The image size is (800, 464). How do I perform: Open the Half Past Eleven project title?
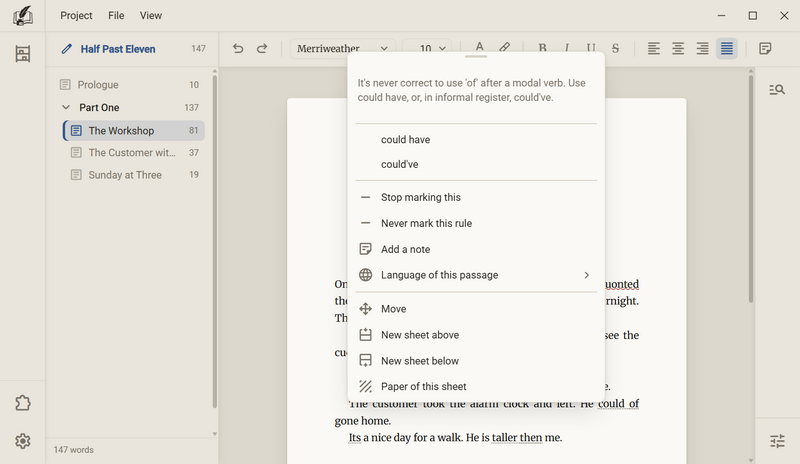point(118,49)
